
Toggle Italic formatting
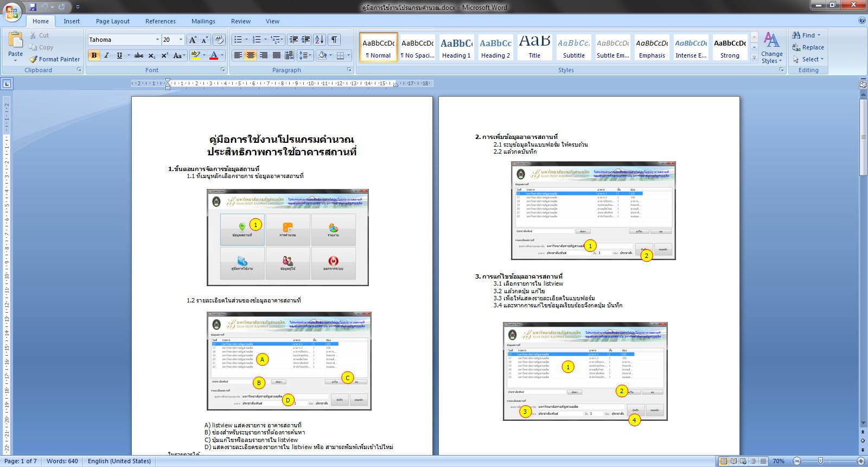pyautogui.click(x=106, y=55)
